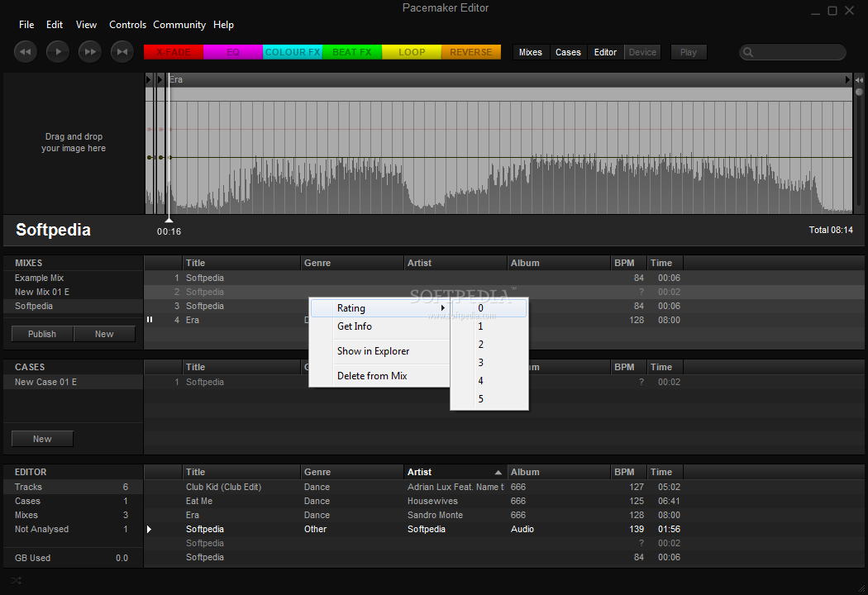Sort Editor table by Title header
This screenshot has height=595, width=868.
pos(241,472)
